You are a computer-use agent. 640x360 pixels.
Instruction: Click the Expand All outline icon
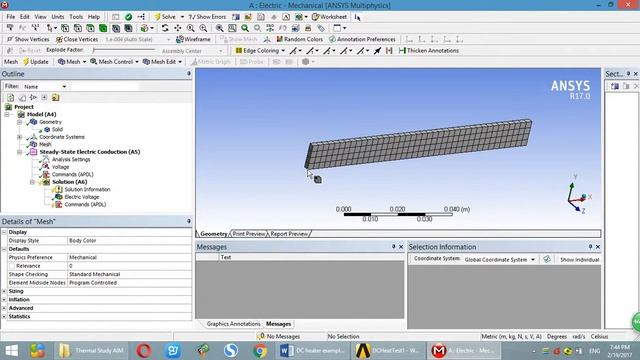point(44,98)
